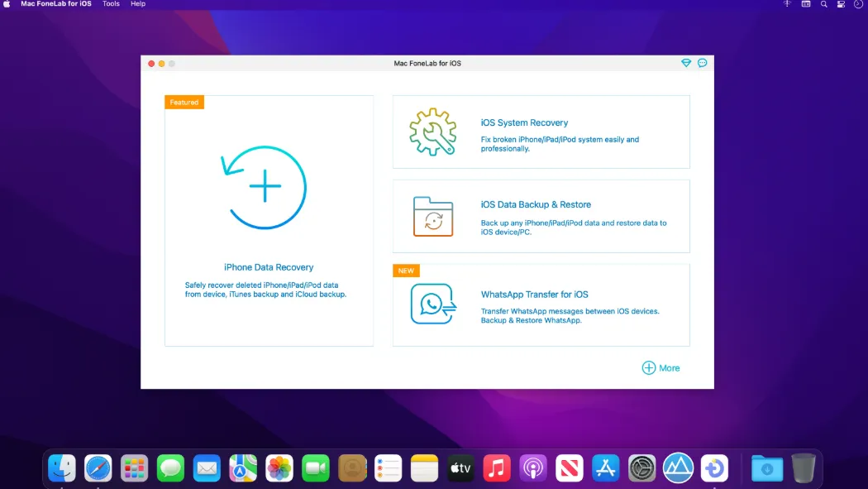
Task: Click the blue mountain triangle dock icon
Action: click(678, 468)
